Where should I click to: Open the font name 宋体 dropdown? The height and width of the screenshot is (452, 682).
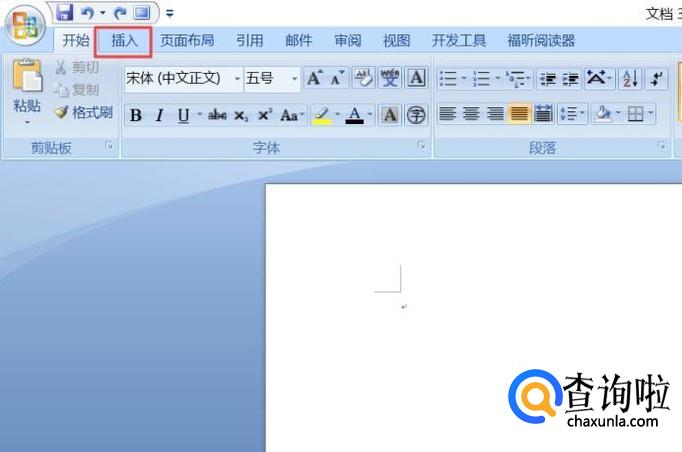(x=237, y=79)
